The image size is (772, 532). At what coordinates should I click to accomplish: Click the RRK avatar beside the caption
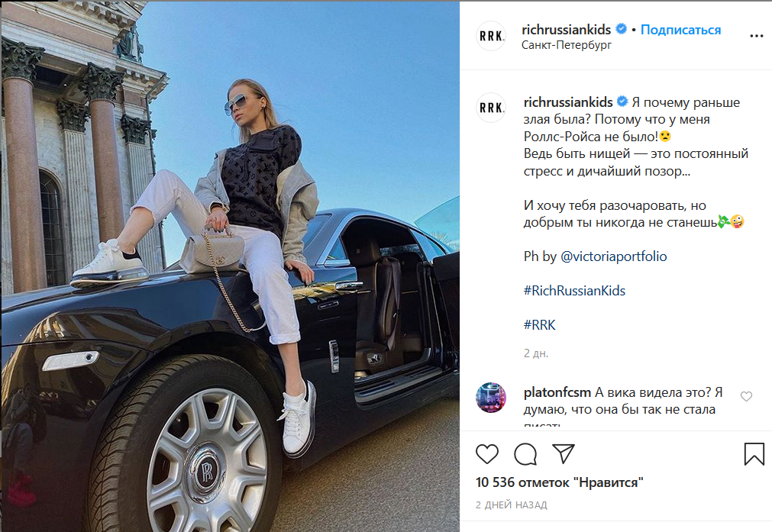pos(491,108)
